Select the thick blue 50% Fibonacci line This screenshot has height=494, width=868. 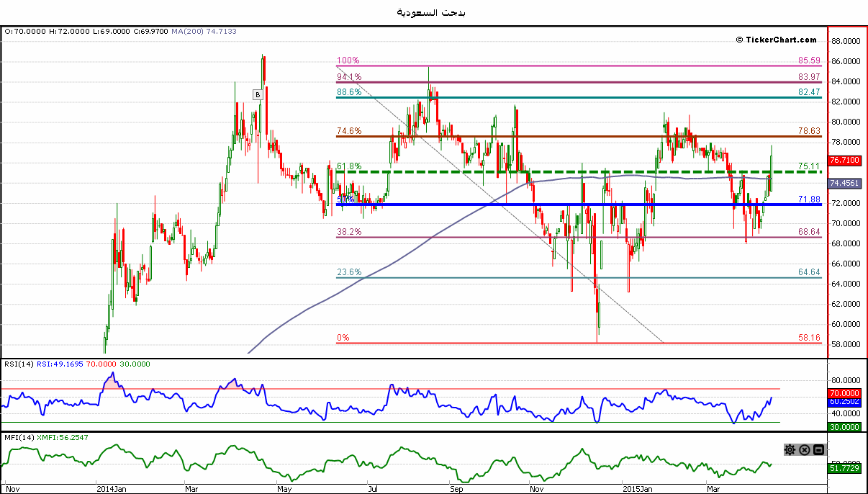click(x=579, y=205)
